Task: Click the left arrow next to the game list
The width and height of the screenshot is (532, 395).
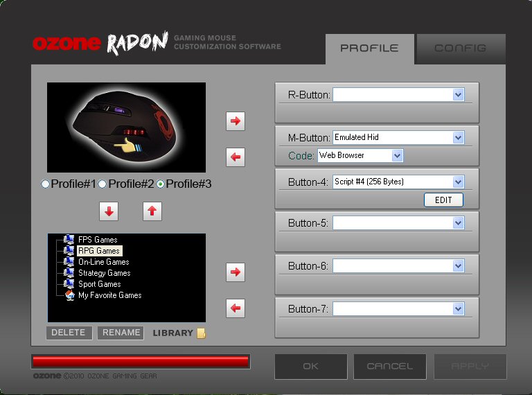Action: point(236,308)
